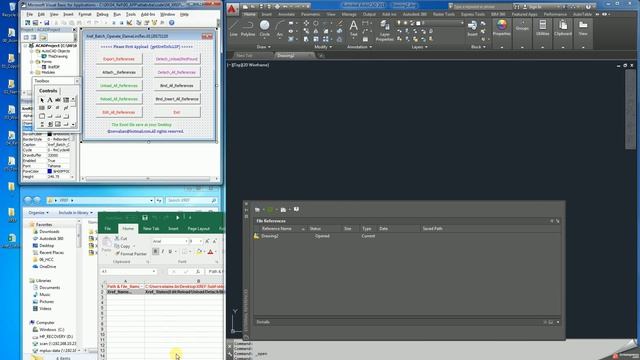640x360 pixels.
Task: Click the Attach icon in File References palette
Action: click(x=258, y=210)
